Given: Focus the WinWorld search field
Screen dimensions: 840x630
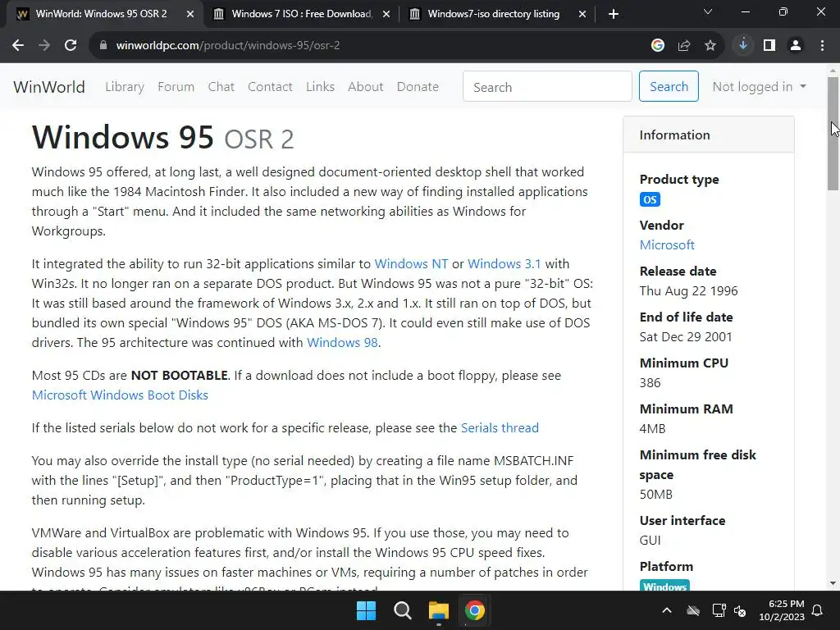Looking at the screenshot, I should coord(547,87).
